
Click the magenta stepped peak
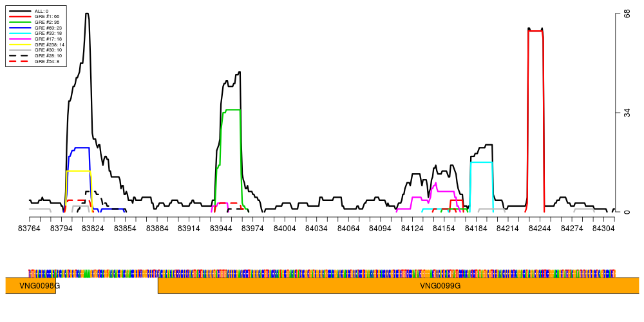(x=436, y=186)
